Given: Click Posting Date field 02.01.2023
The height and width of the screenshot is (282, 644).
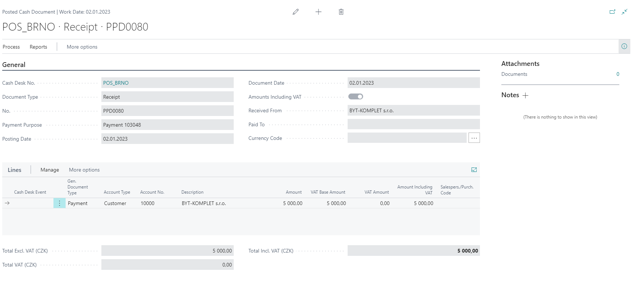Looking at the screenshot, I should [167, 139].
